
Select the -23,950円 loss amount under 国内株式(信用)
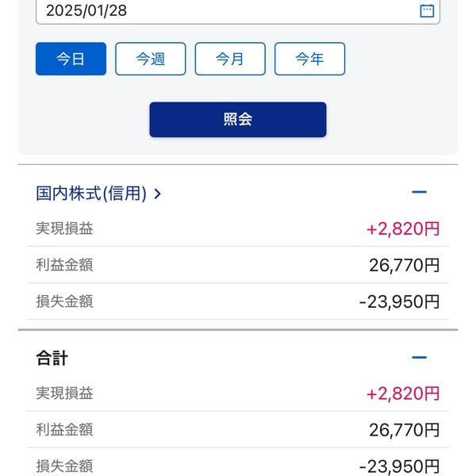[399, 301]
